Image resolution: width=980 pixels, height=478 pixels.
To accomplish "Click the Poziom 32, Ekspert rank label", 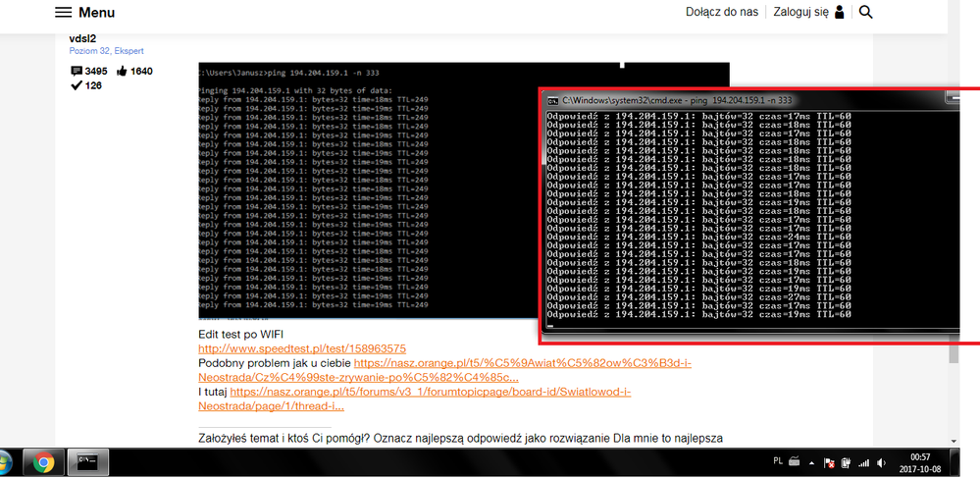I will coord(106,51).
